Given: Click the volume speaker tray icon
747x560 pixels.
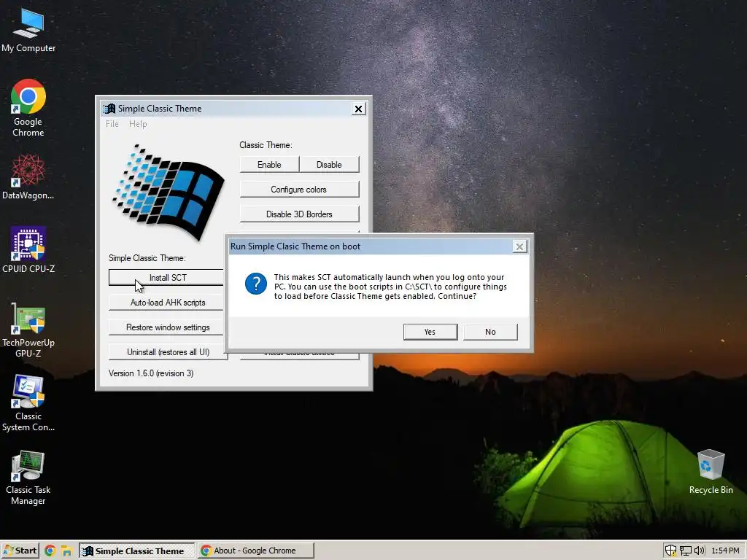Looking at the screenshot, I should [x=699, y=551].
